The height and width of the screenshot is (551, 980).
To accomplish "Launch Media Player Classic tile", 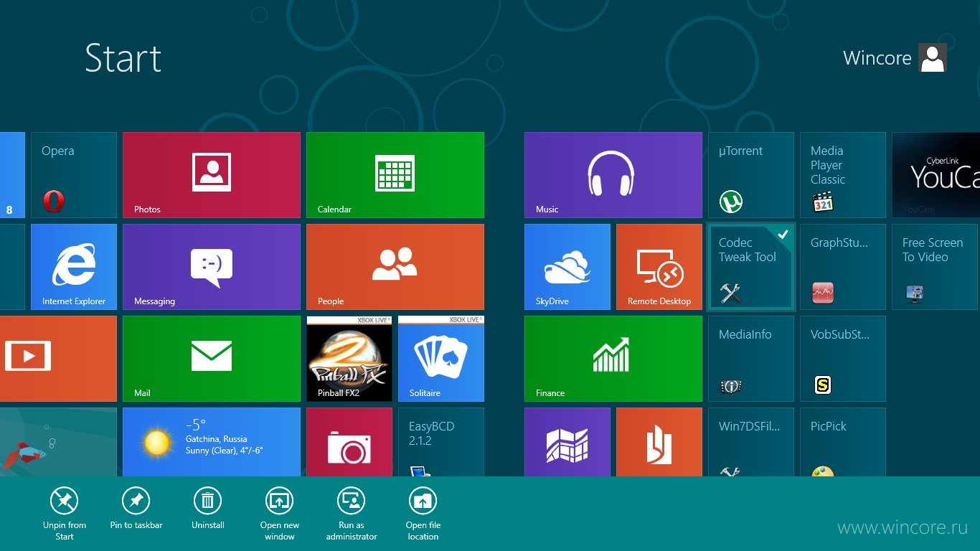I will [843, 175].
